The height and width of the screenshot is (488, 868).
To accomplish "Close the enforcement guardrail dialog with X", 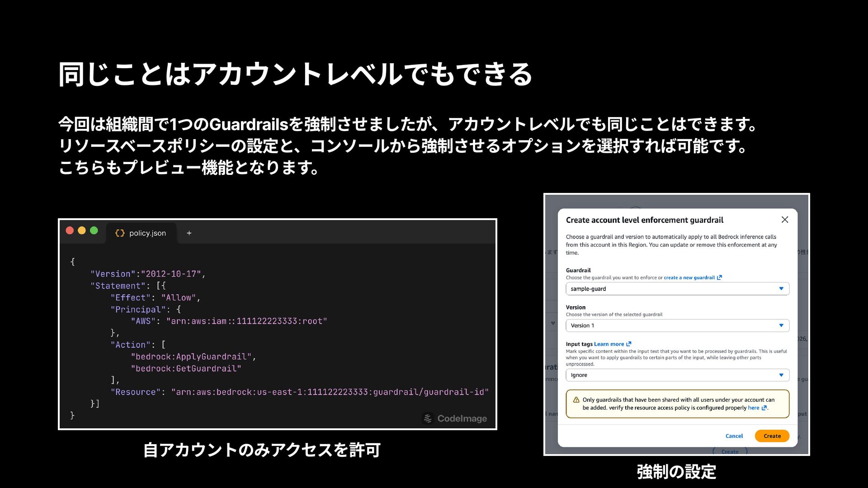I will pyautogui.click(x=785, y=220).
